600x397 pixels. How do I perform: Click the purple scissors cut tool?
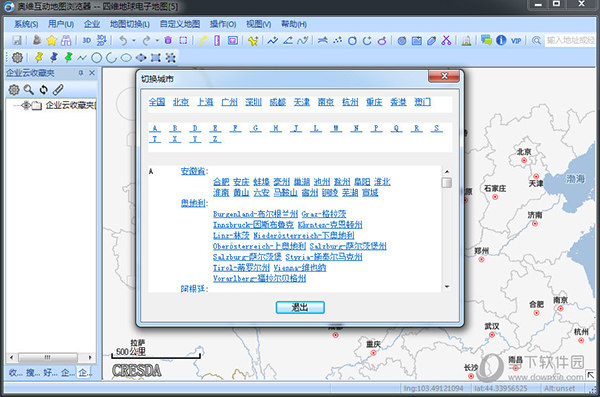(x=446, y=40)
